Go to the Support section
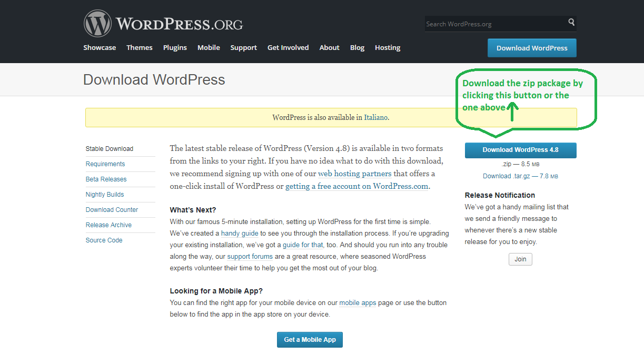This screenshot has height=355, width=644. pos(243,47)
